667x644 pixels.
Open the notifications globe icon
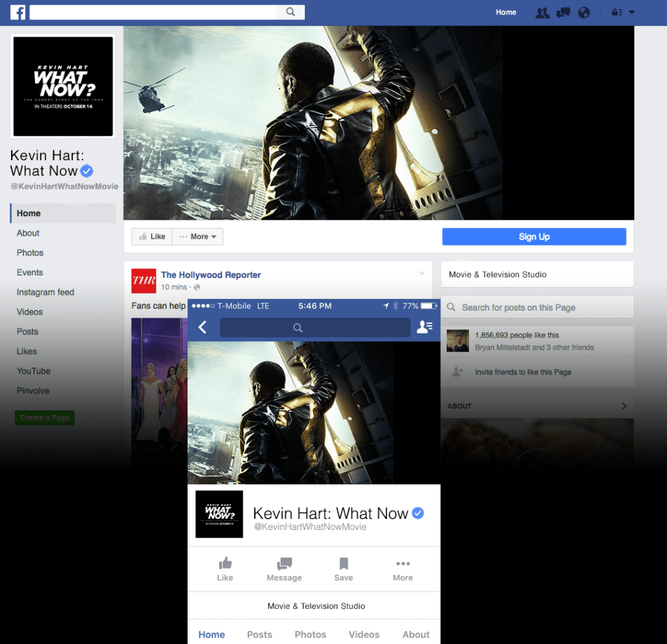coord(584,12)
